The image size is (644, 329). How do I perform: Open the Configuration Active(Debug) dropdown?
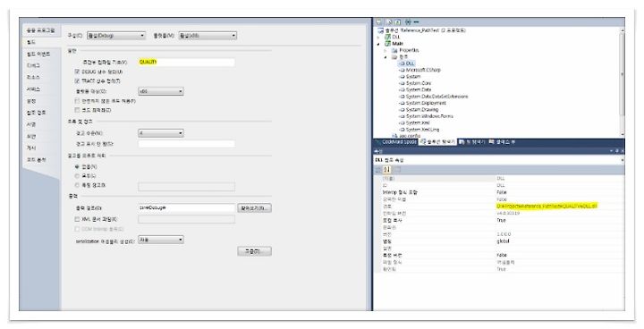116,36
